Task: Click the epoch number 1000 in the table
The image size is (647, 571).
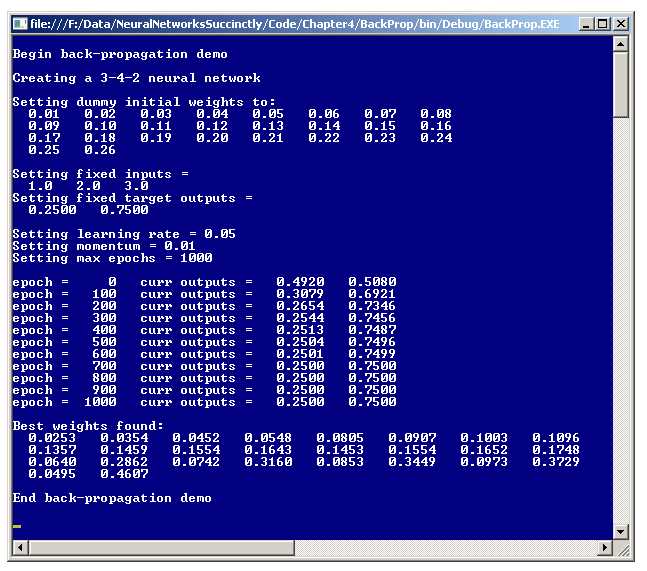Action: pyautogui.click(x=100, y=402)
